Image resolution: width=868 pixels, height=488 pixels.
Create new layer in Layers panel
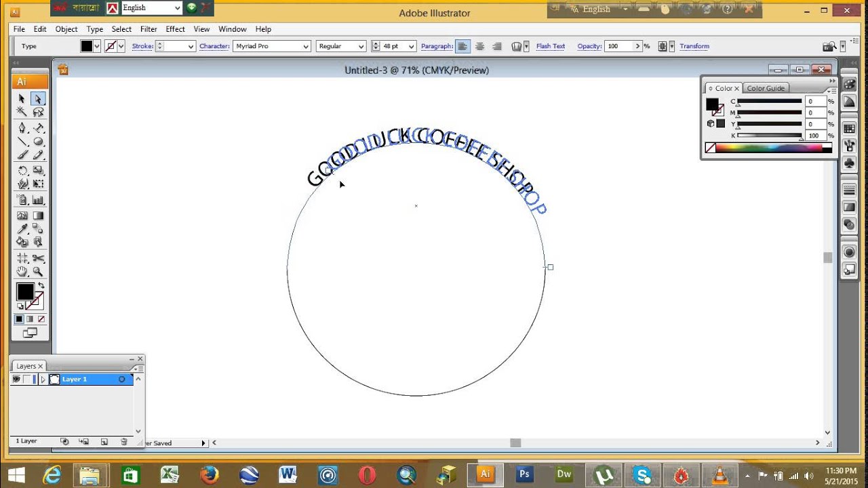pyautogui.click(x=104, y=441)
